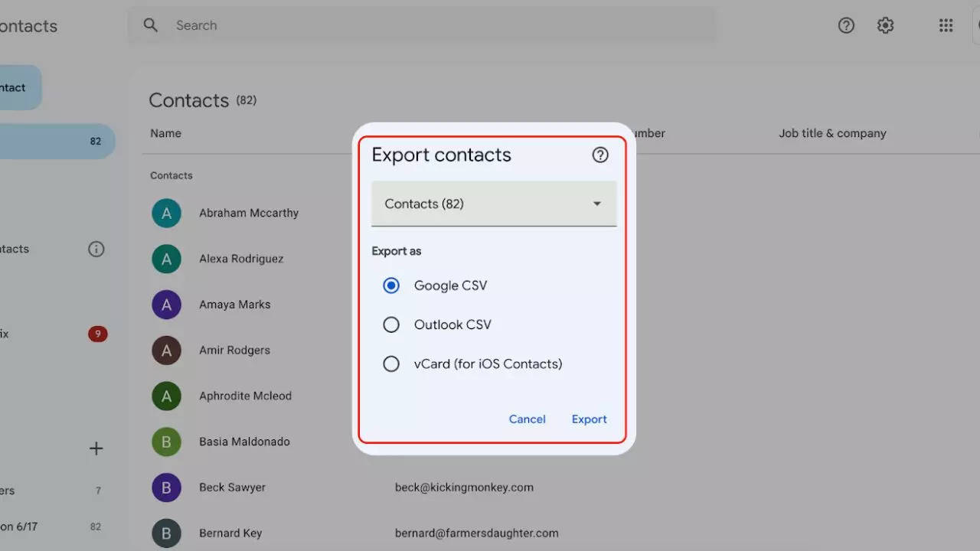Open contact Beck Sawyer
This screenshot has height=551, width=980.
[232, 487]
